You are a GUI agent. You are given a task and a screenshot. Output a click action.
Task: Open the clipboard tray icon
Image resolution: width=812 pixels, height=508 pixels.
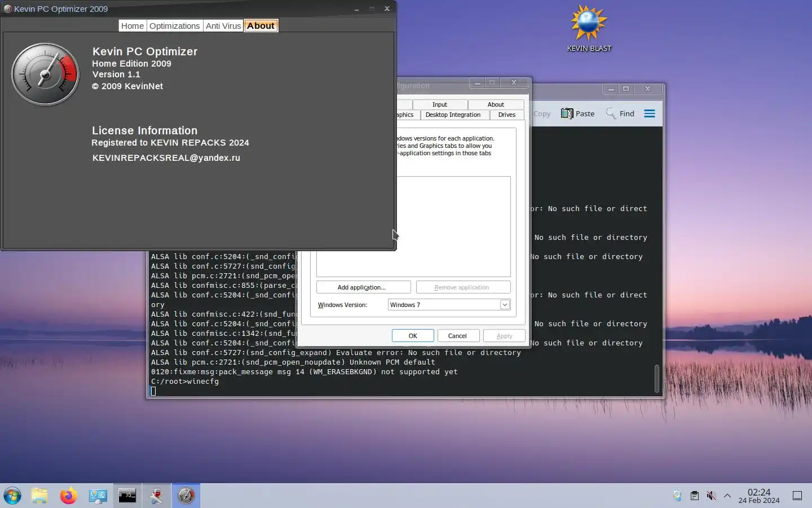[x=695, y=496]
